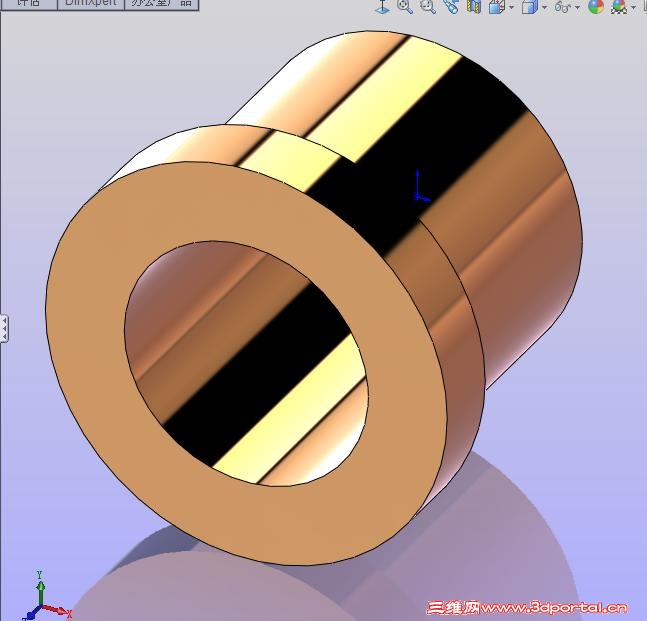The width and height of the screenshot is (647, 621).
Task: Expand the Display Style dropdown arrow
Action: (545, 8)
